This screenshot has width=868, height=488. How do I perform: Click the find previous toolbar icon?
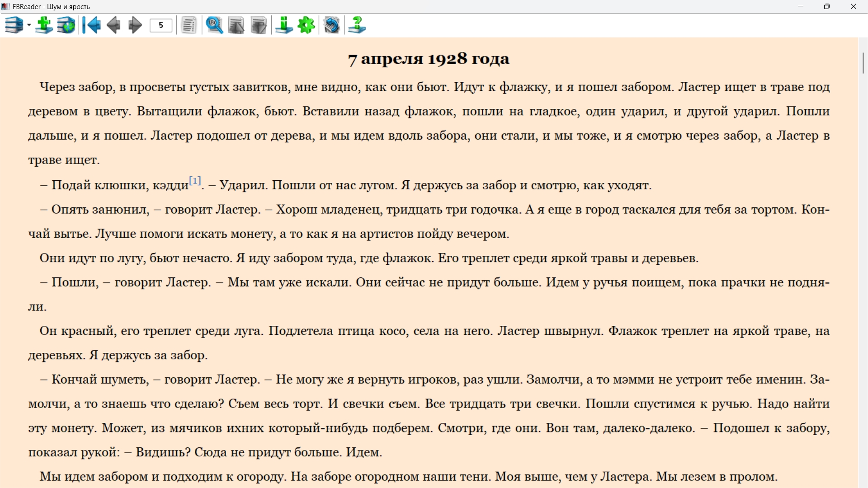pyautogui.click(x=236, y=25)
